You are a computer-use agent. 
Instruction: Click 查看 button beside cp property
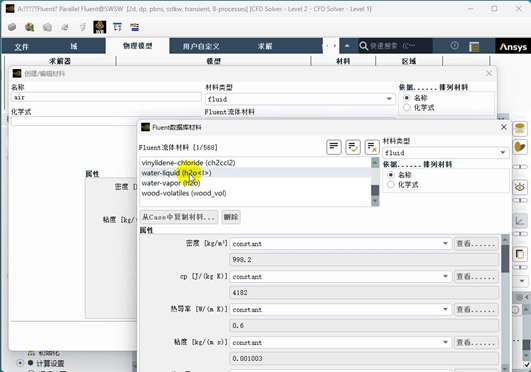tap(476, 277)
